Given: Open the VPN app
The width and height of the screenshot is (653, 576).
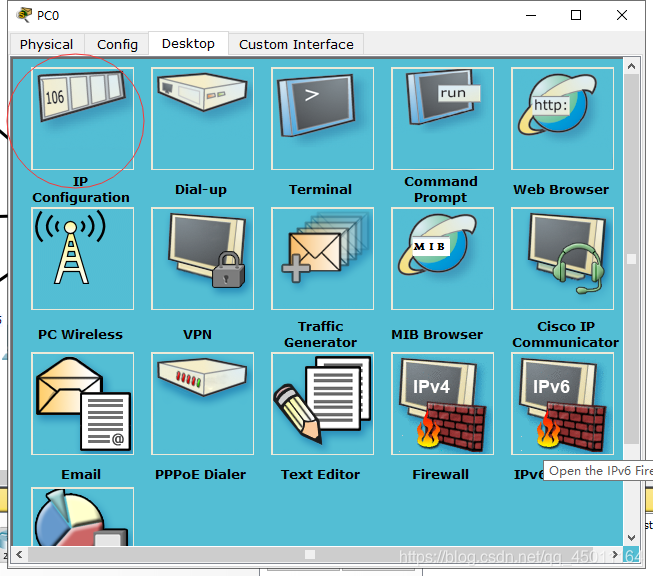Looking at the screenshot, I should (202, 259).
